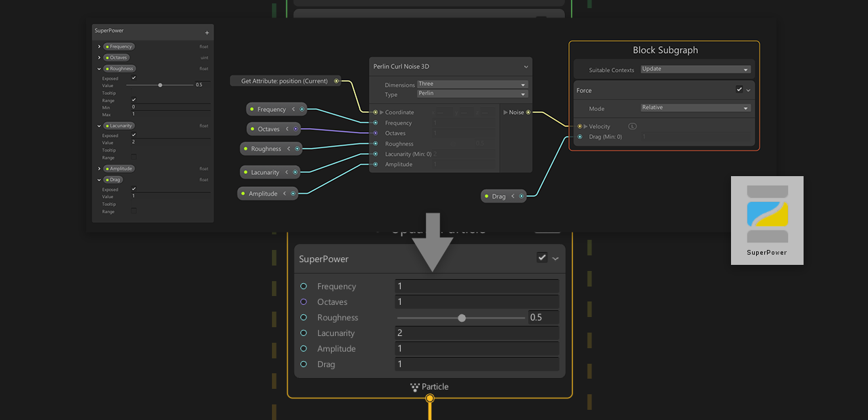Click the Particle output connector below SuperPower block
Image resolution: width=868 pixels, height=420 pixels.
click(429, 398)
